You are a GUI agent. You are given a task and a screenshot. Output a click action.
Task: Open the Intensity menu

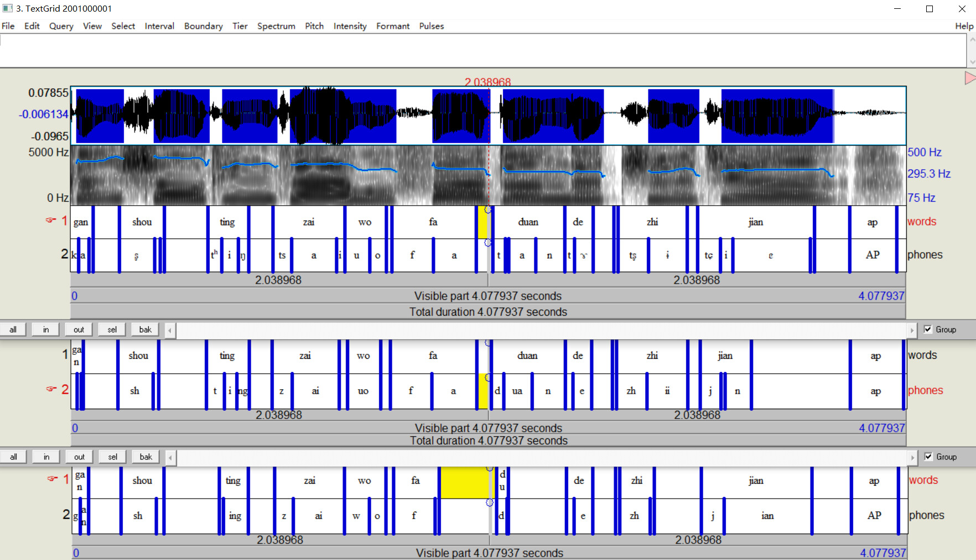350,26
